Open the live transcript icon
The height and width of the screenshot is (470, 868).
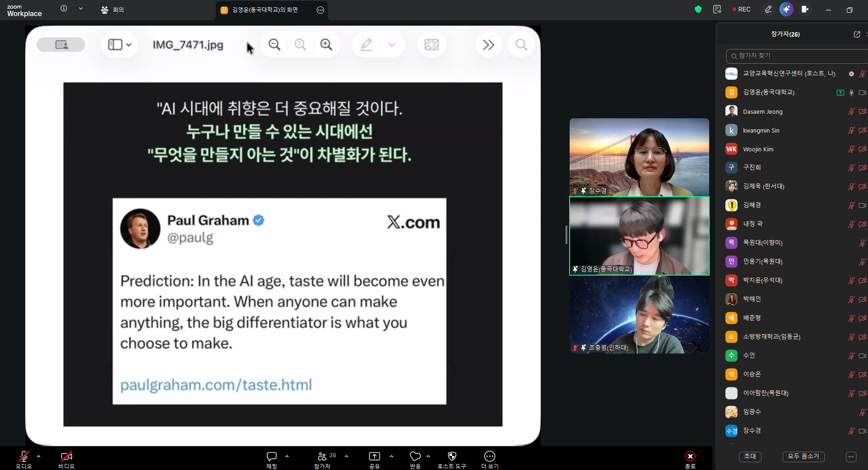point(717,9)
